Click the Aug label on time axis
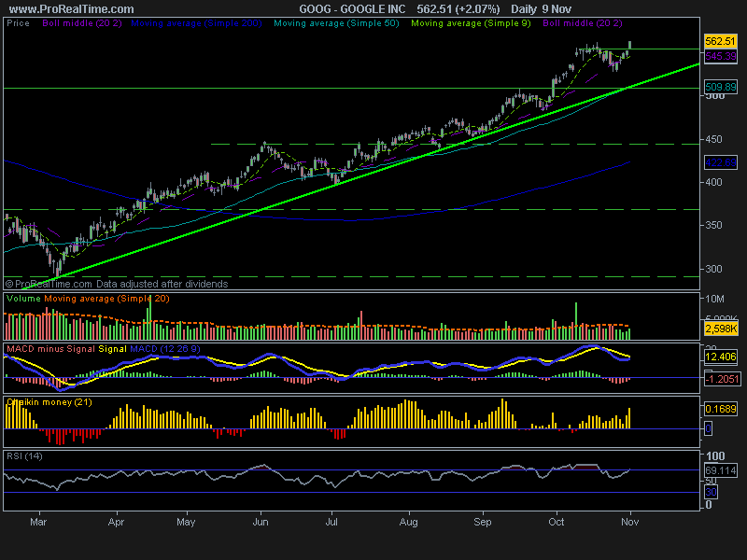Image resolution: width=747 pixels, height=560 pixels. tap(408, 522)
